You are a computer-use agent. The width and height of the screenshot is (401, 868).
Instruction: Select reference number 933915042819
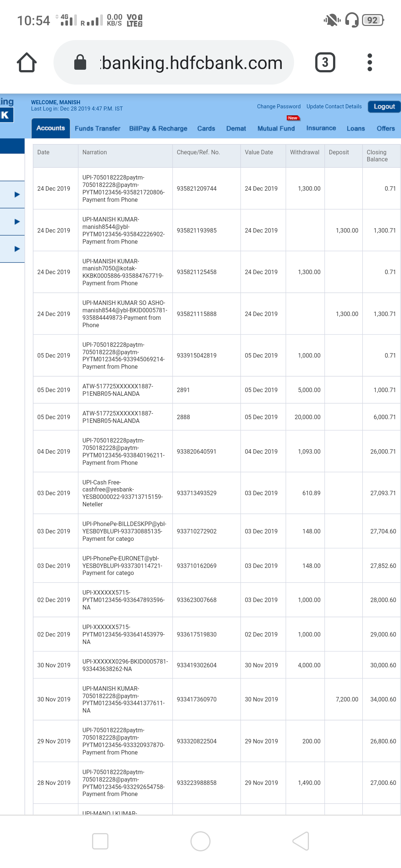point(197,355)
